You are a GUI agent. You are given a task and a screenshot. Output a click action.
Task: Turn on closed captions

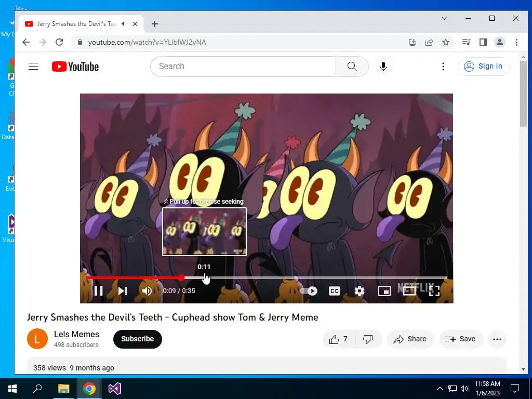(335, 291)
